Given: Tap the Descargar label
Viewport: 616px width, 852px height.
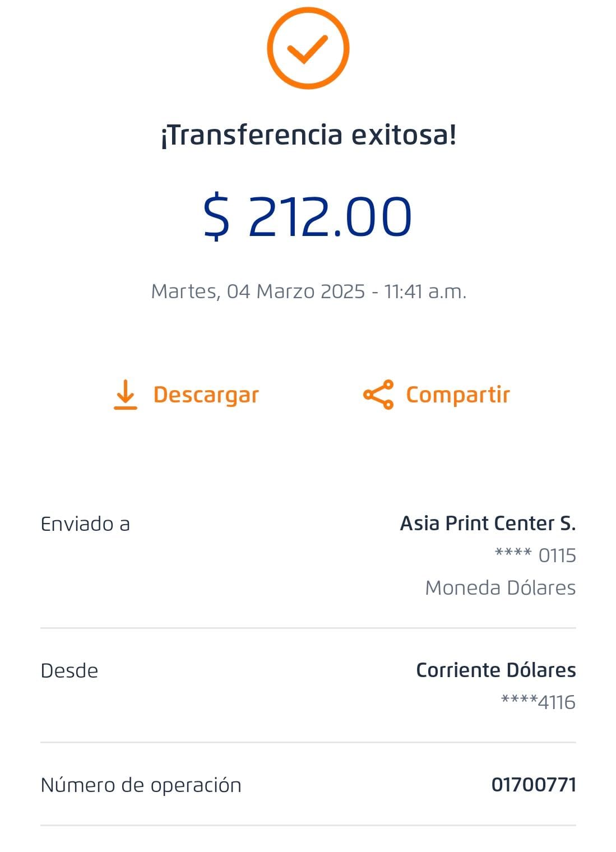Looking at the screenshot, I should click(206, 395).
